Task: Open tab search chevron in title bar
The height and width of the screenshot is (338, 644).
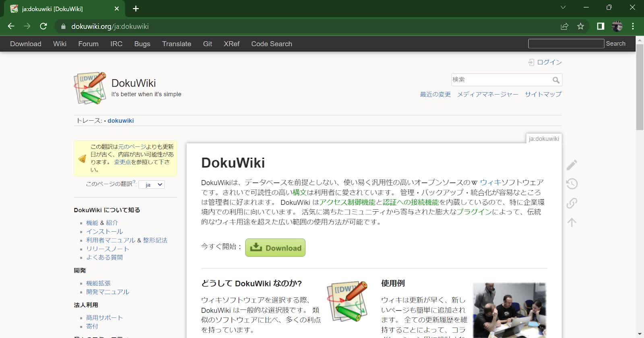Action: 563,7
